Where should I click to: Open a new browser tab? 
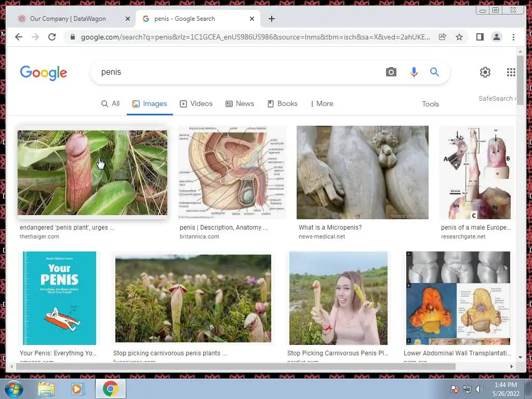[x=271, y=19]
